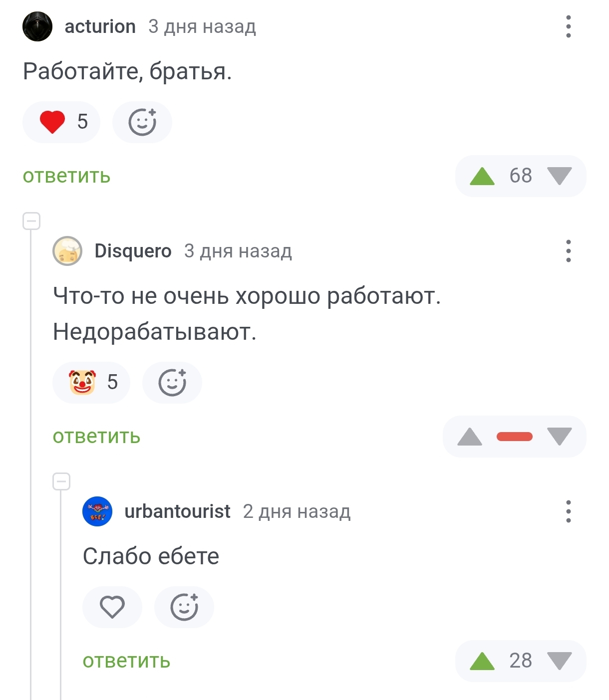609x700 pixels.
Task: Click Disquero's round avatar picture
Action: 67,251
